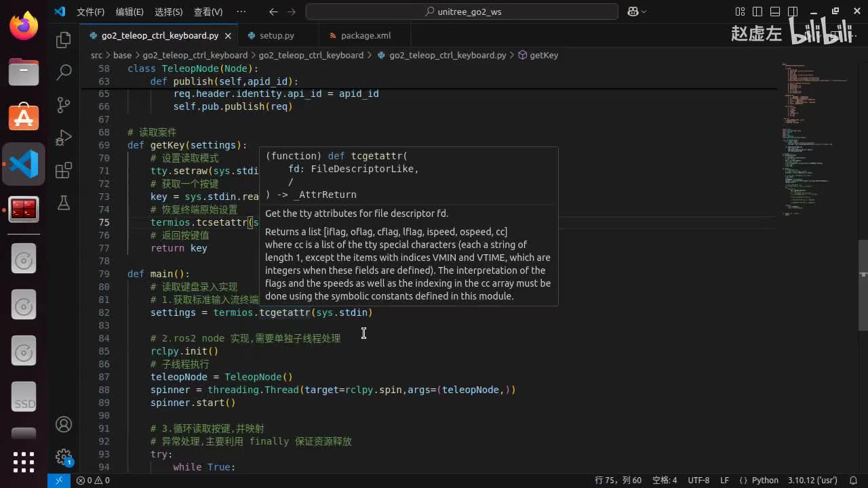Expand the overflow menu with three dots
The height and width of the screenshot is (488, 868).
241,12
